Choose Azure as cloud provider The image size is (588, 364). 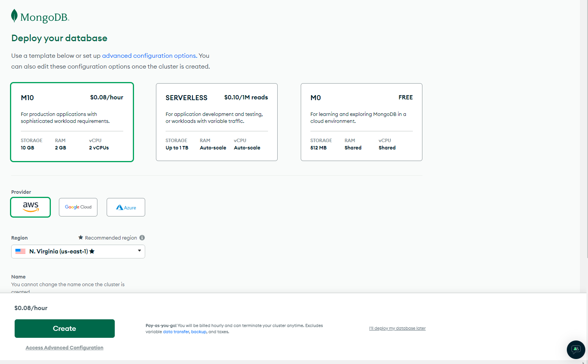point(126,207)
